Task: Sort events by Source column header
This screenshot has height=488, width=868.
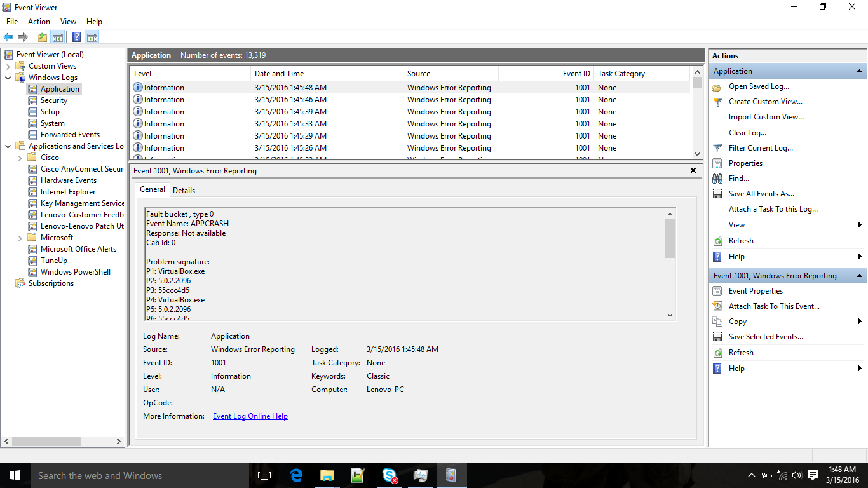Action: 451,74
